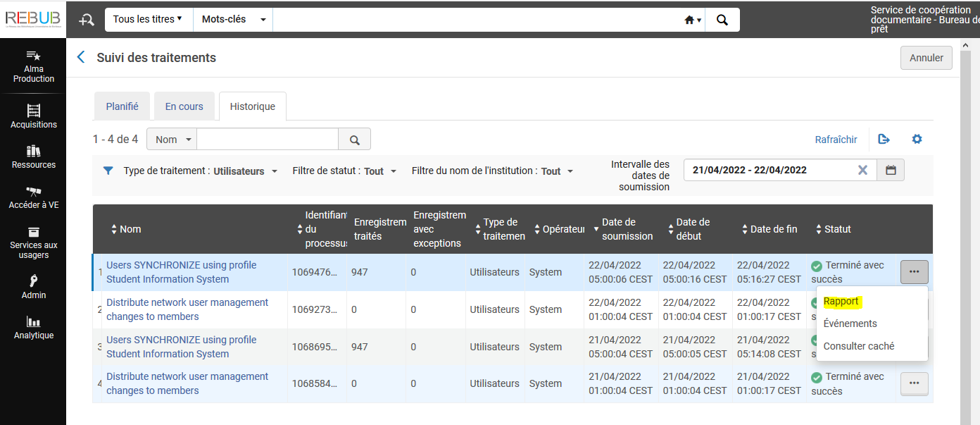Open fourth-row Distribute network user management link
Viewport: 980px width, 425px height.
[x=187, y=383]
